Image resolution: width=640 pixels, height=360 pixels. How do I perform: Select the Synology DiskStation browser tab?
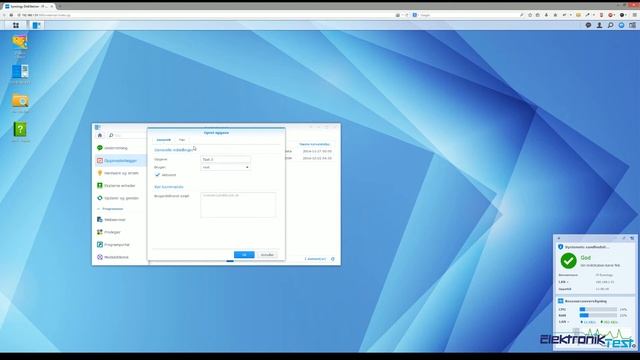(29, 7)
